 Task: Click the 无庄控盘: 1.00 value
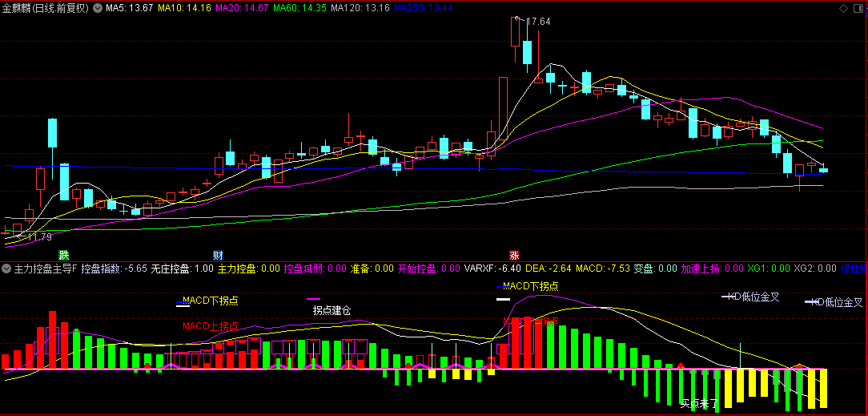(182, 269)
